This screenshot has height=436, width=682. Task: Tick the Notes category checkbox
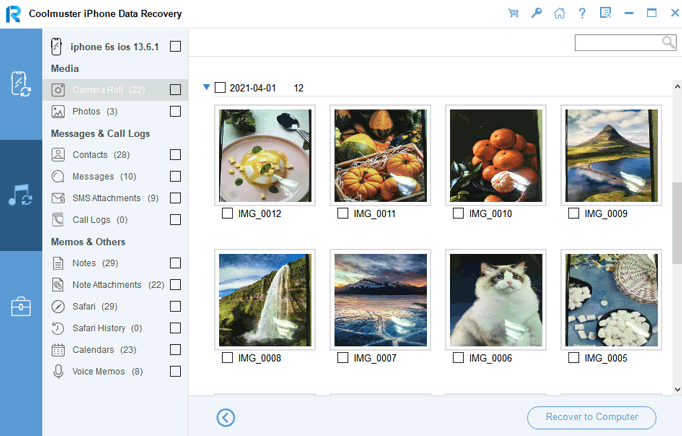click(x=175, y=263)
